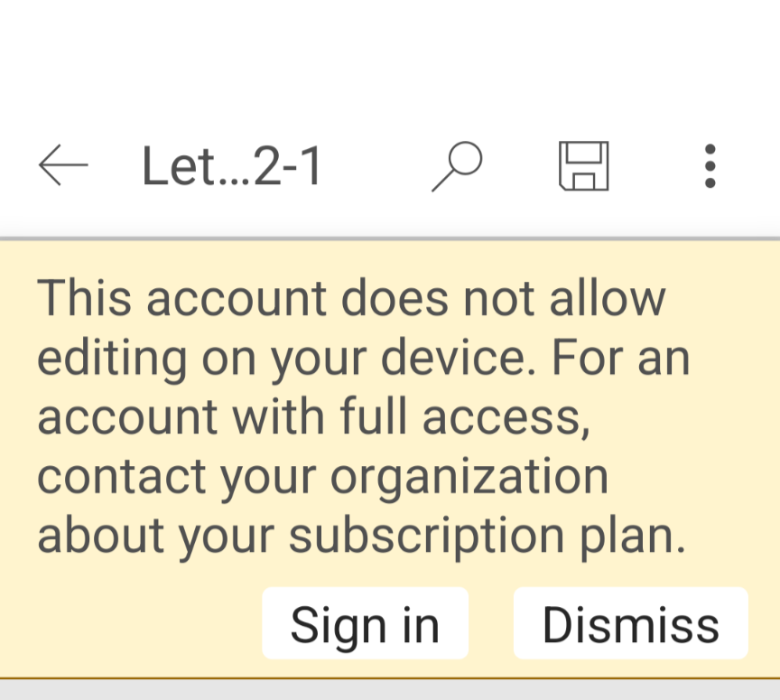This screenshot has height=700, width=780.
Task: Close the yellow notice with Dismiss
Action: pyautogui.click(x=630, y=624)
